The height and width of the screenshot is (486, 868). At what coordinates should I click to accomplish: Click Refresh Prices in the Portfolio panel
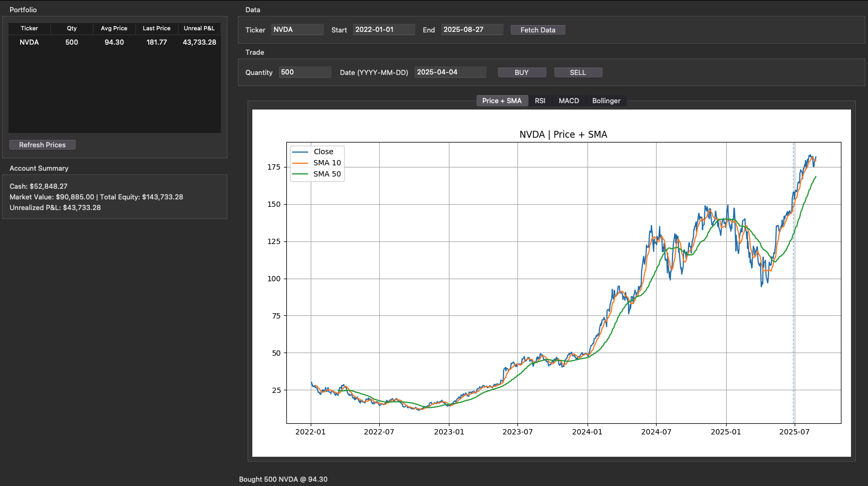tap(42, 145)
